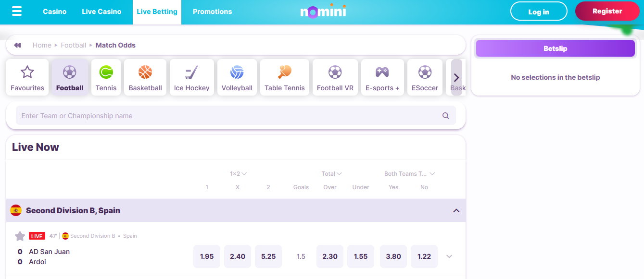The image size is (644, 279).
Task: Select the Football VR category
Action: coord(335,77)
